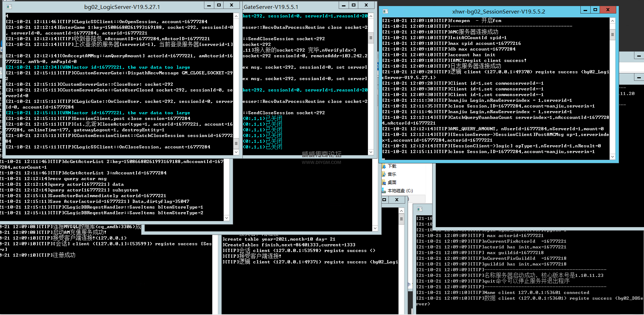Minimize the GateServer-V19.5.5.1 window
The image size is (644, 315).
(x=344, y=5)
